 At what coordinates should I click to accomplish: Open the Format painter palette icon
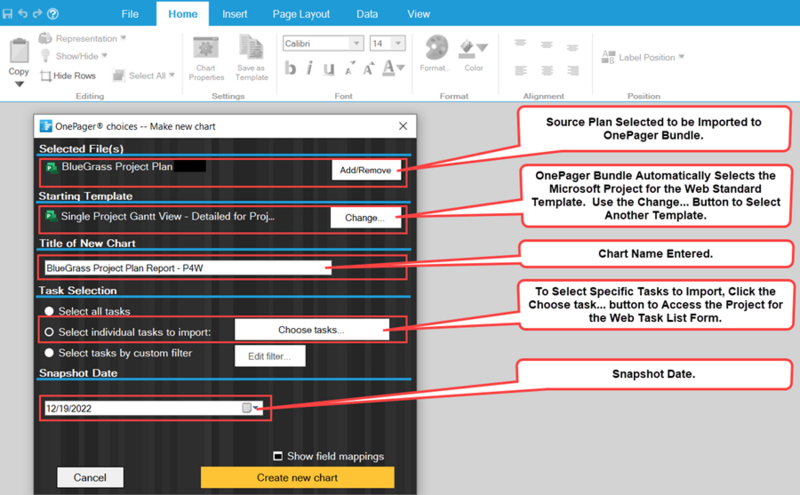tap(437, 47)
